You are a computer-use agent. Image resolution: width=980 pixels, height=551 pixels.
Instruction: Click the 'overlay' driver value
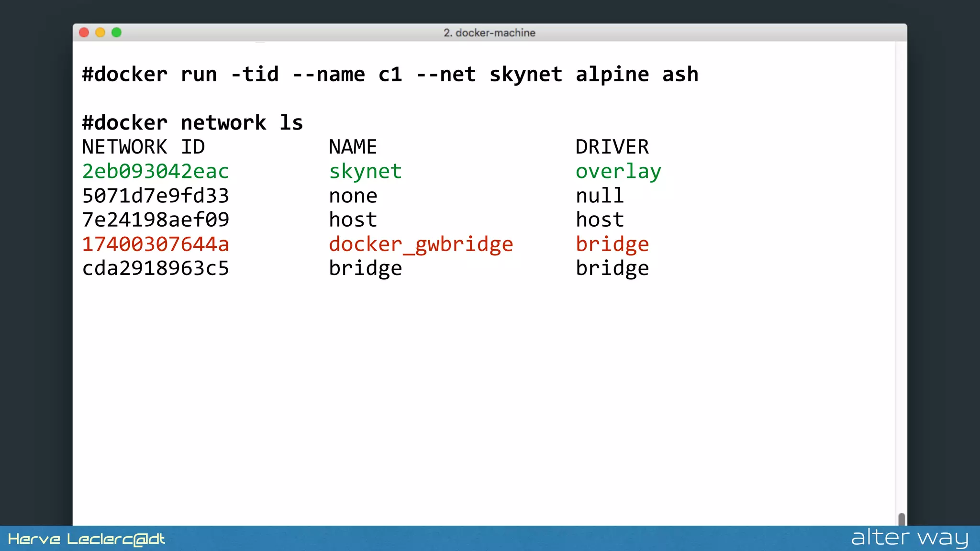tap(618, 172)
